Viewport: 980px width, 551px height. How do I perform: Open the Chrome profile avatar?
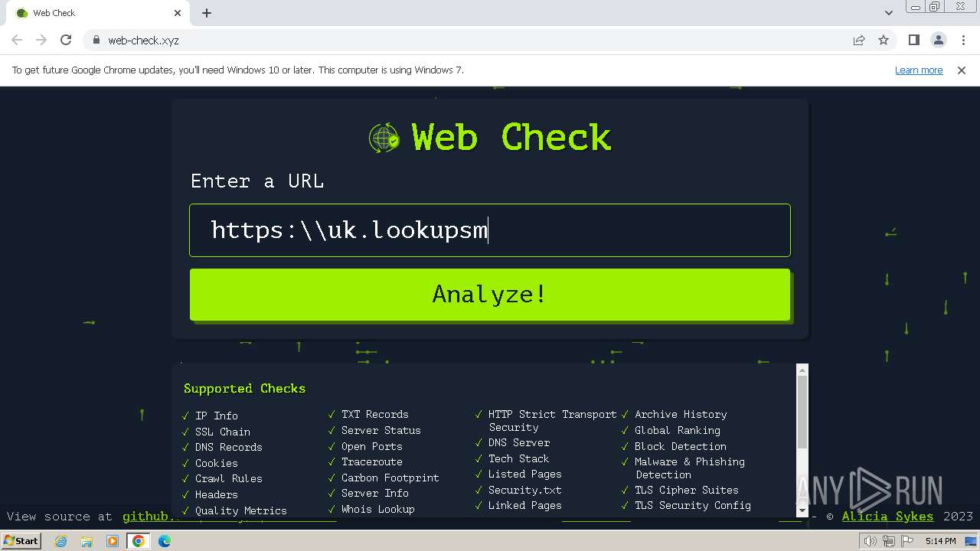point(938,40)
